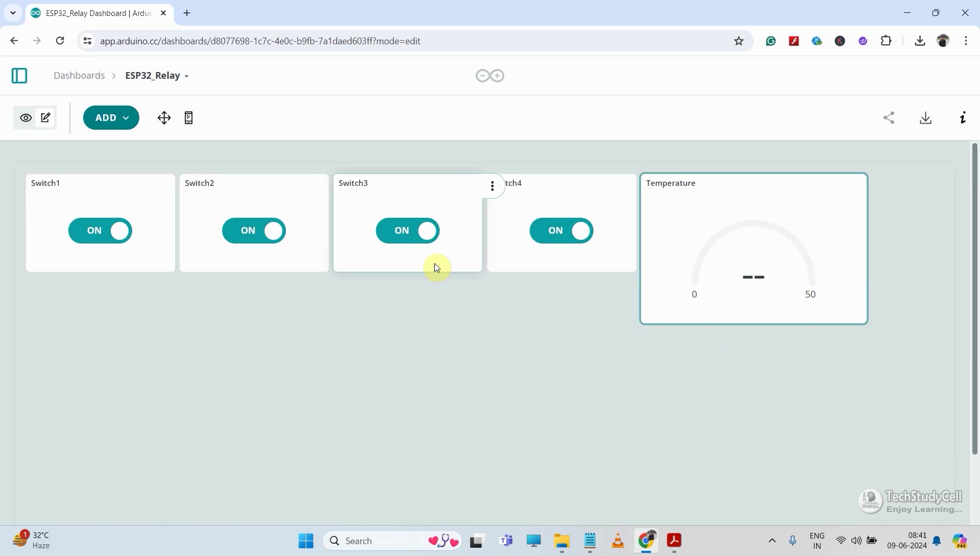Open weather widget showing 32°C Haze

(32, 540)
